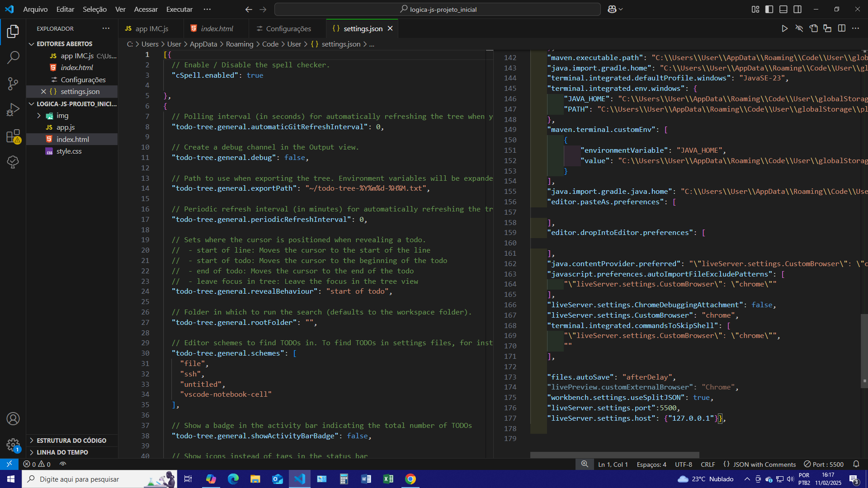Open the notifications bell
Image resolution: width=868 pixels, height=488 pixels.
tap(856, 464)
